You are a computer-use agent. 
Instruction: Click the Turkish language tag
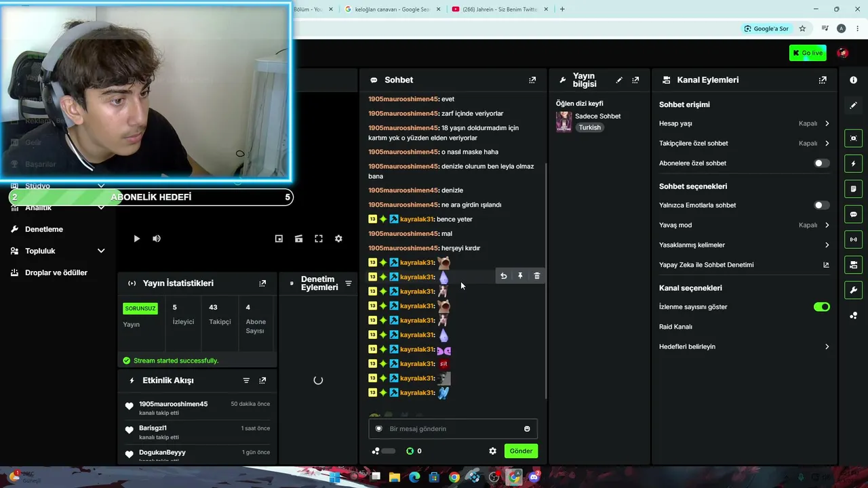(589, 128)
